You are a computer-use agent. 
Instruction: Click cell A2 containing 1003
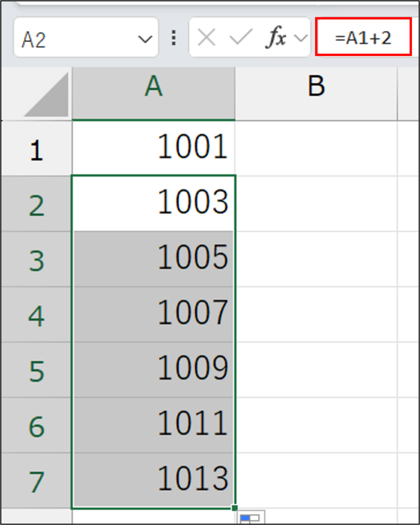[x=154, y=204]
